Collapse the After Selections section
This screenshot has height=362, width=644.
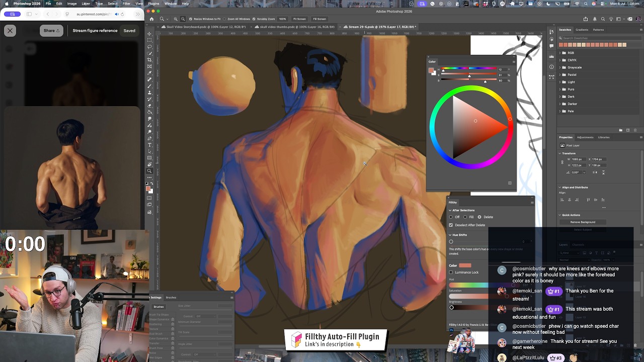click(x=450, y=210)
